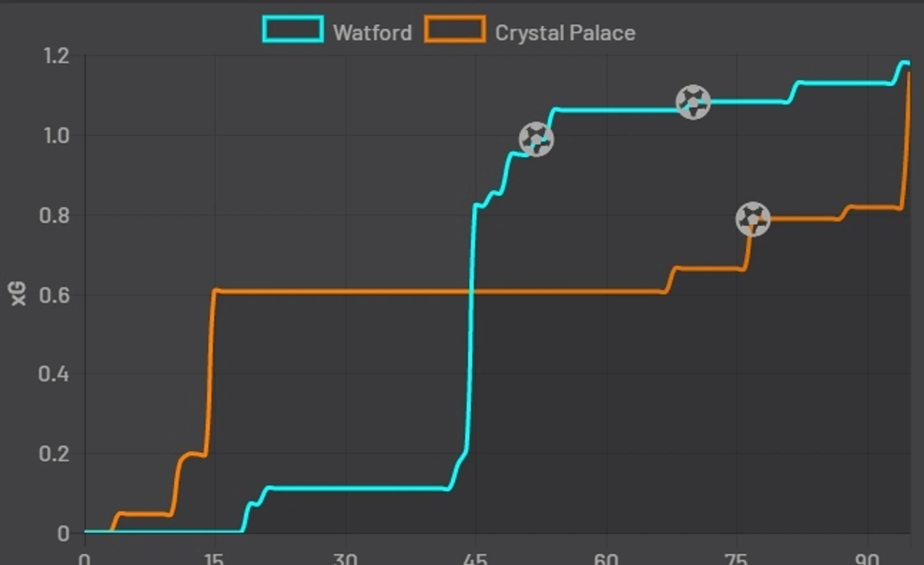Click the 15 minute x-axis label

[214, 559]
